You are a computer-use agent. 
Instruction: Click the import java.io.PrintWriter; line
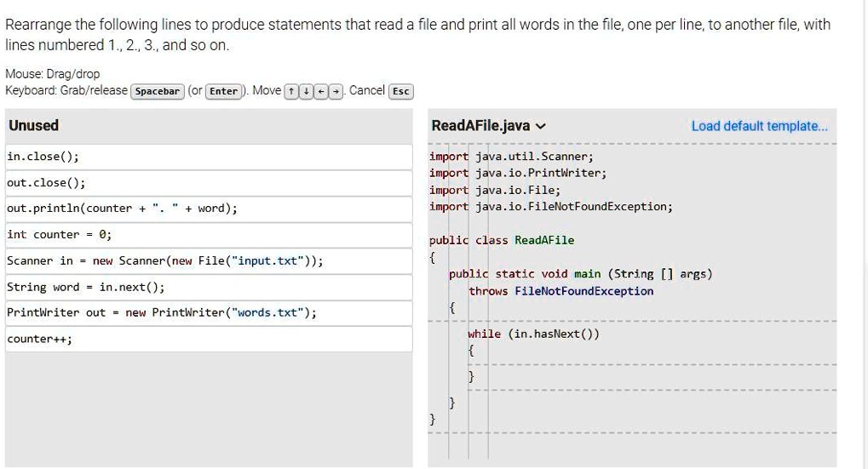point(518,173)
